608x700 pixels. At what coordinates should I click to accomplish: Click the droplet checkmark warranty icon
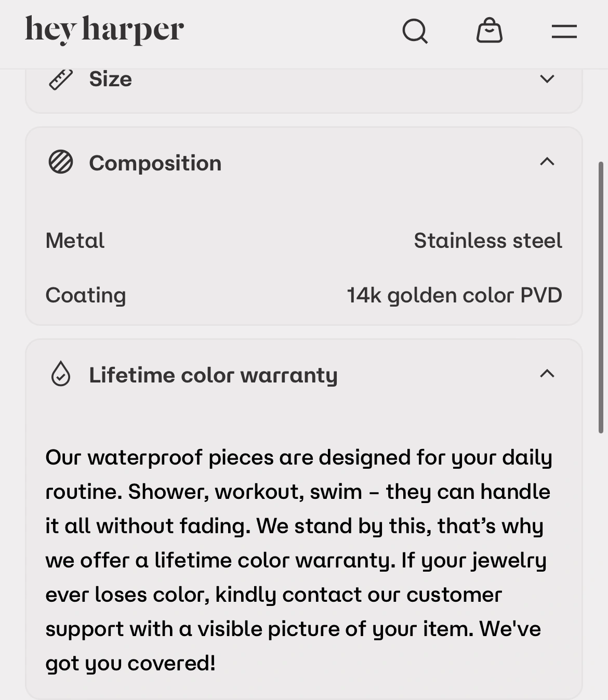click(x=61, y=374)
